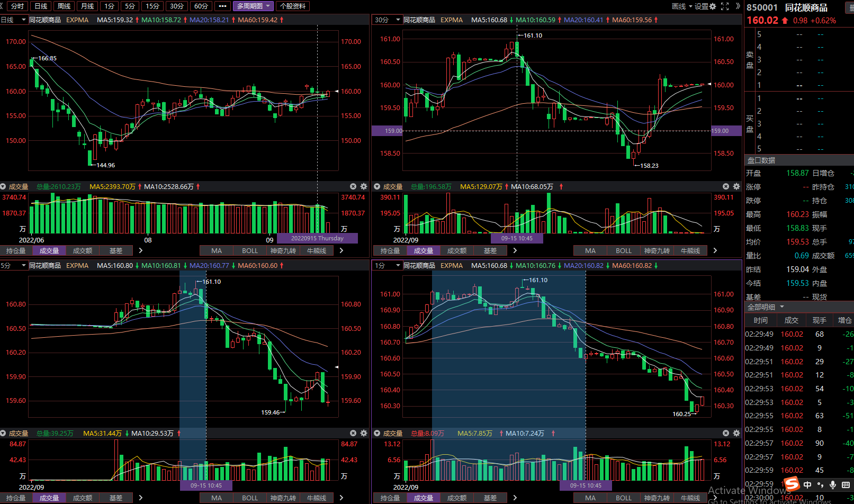Viewport: 854px width, 504px height.
Task: Select the 周线 weekly tab
Action: [x=64, y=6]
